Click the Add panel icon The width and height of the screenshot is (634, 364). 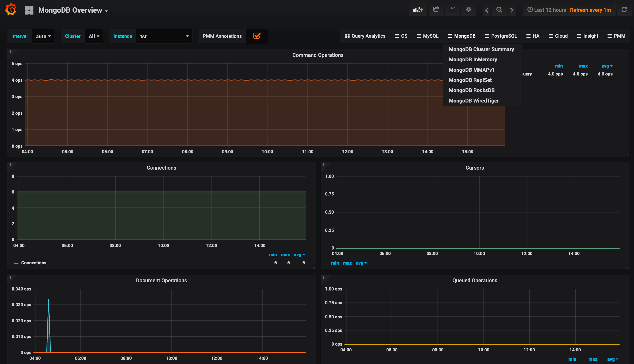418,10
